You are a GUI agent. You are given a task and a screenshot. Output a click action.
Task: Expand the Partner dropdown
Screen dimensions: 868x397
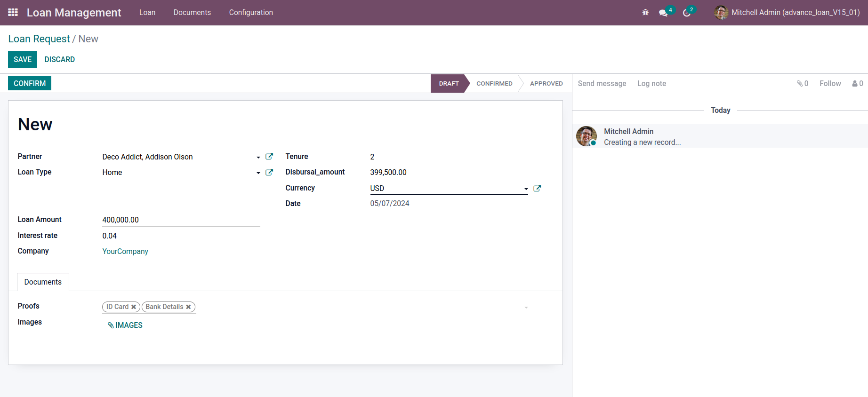258,157
